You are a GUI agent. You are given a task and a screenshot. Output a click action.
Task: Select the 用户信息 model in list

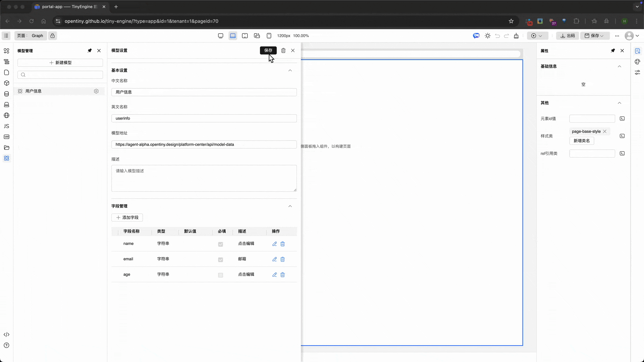pyautogui.click(x=34, y=91)
